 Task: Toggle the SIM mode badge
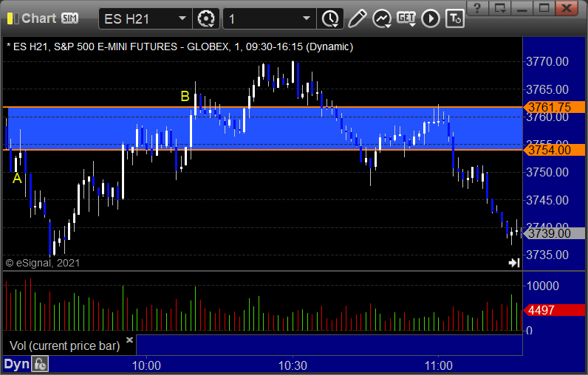69,18
